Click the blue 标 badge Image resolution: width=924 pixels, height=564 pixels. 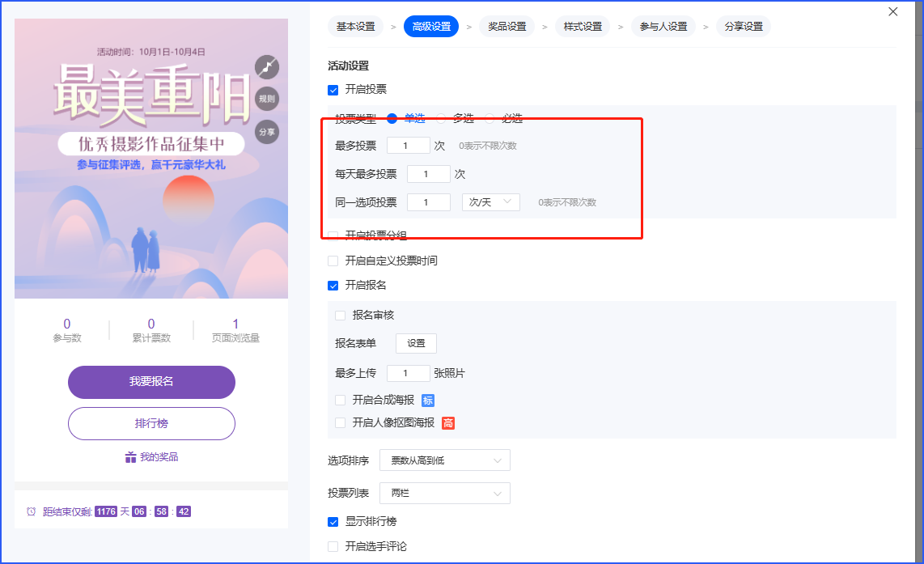click(428, 401)
